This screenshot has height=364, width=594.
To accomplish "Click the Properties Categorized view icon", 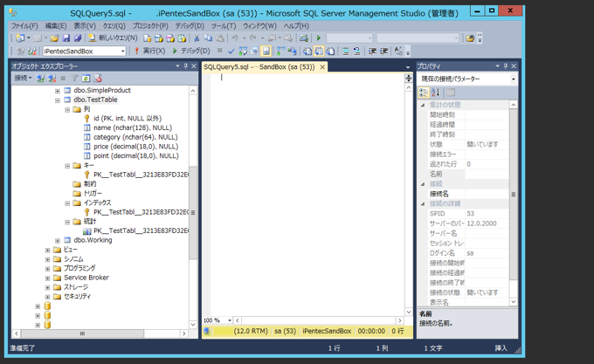I will (x=424, y=93).
